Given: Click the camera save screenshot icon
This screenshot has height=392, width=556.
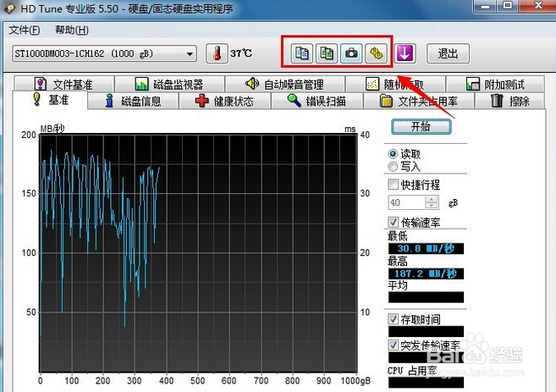Looking at the screenshot, I should (x=350, y=53).
